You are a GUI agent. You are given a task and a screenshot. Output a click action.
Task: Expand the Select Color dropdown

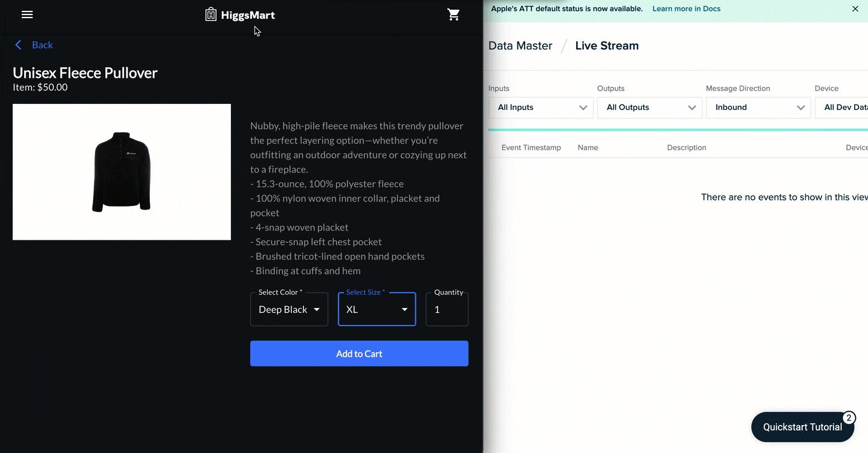(x=289, y=309)
